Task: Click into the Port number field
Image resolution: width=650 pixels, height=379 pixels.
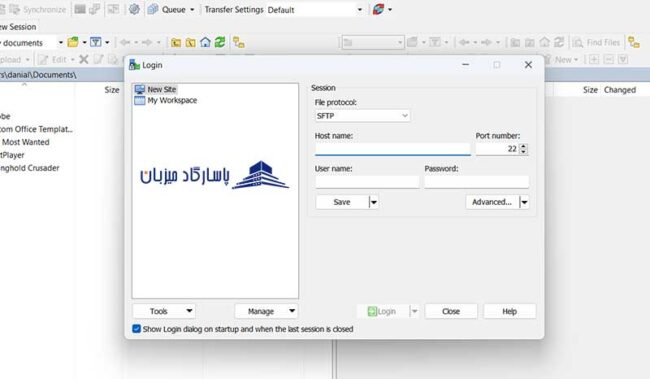Action: point(497,149)
